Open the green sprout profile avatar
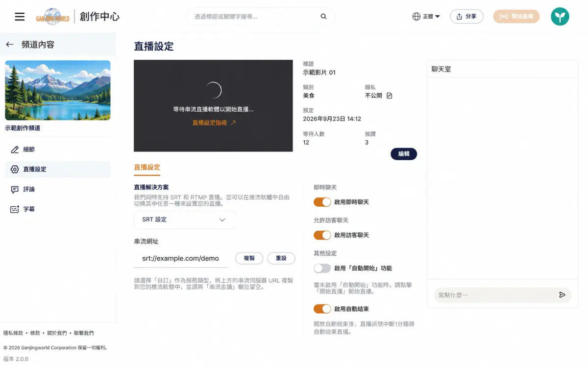The height and width of the screenshot is (368, 588). tap(560, 17)
